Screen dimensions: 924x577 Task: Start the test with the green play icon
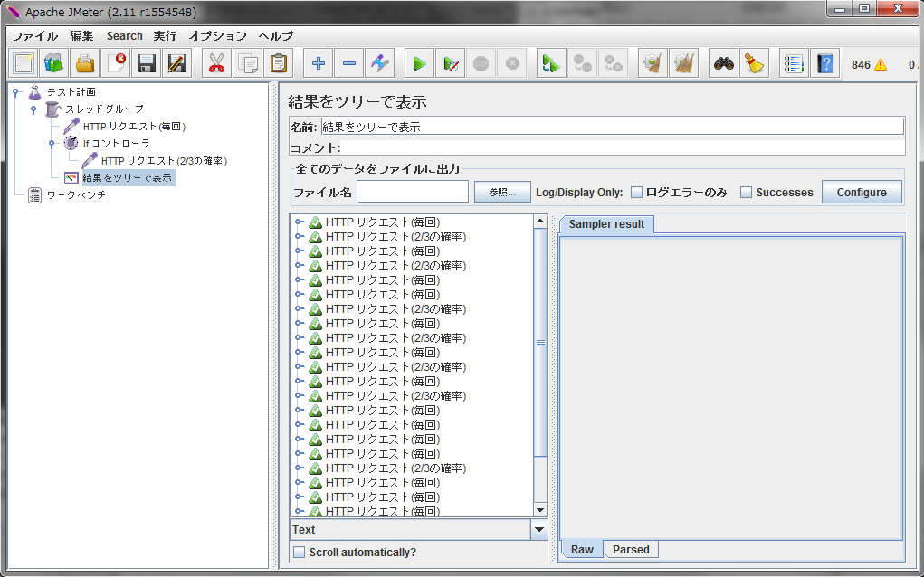click(420, 63)
